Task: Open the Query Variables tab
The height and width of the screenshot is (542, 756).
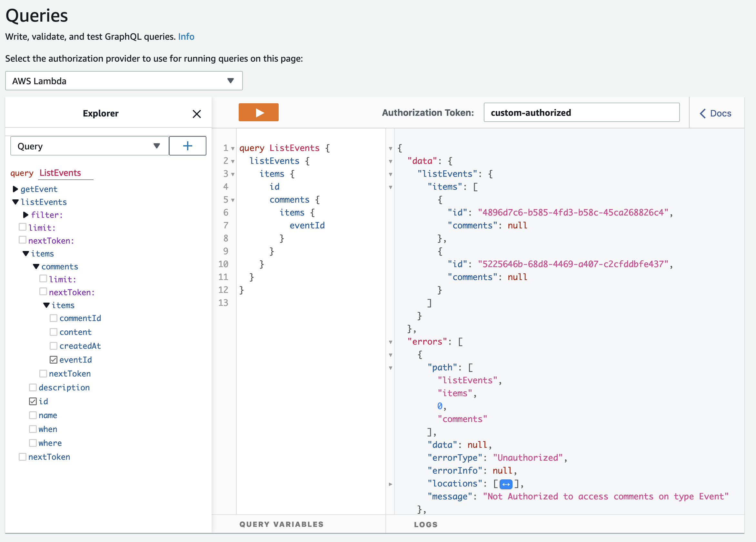Action: point(281,524)
